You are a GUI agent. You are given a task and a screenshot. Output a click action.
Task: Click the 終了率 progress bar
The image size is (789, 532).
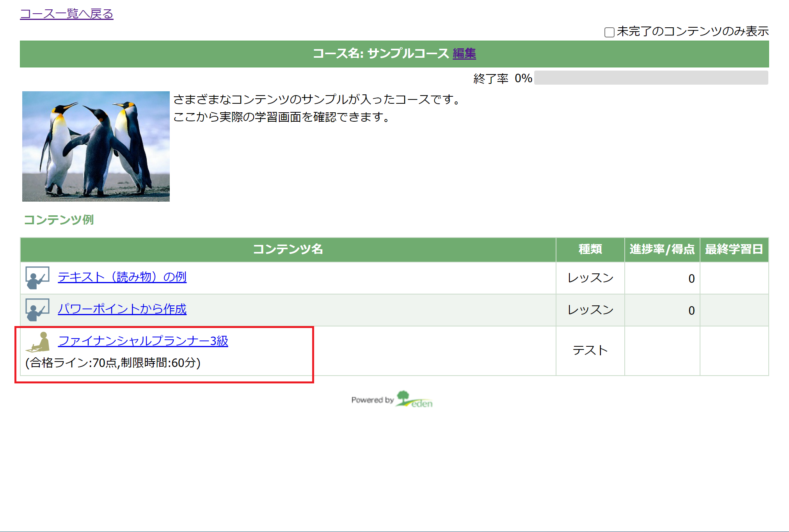651,78
